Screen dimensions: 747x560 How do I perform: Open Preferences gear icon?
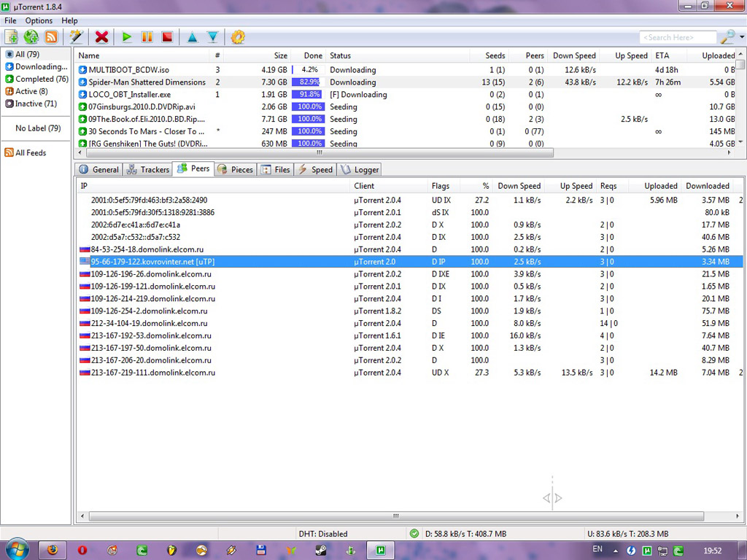click(238, 36)
